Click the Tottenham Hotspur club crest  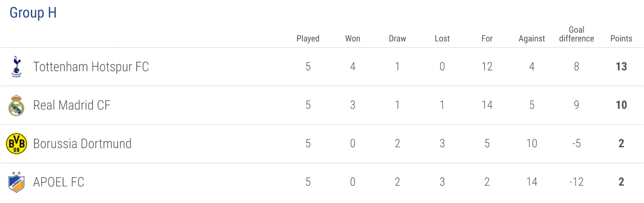(x=17, y=67)
